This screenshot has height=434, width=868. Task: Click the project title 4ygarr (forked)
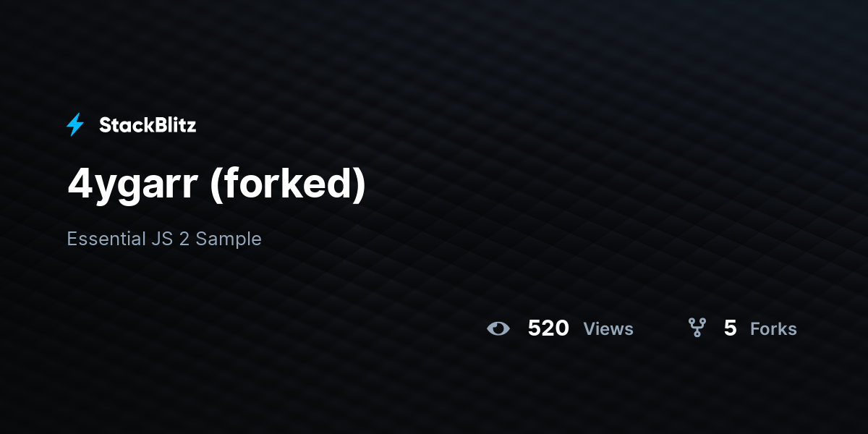click(x=217, y=184)
